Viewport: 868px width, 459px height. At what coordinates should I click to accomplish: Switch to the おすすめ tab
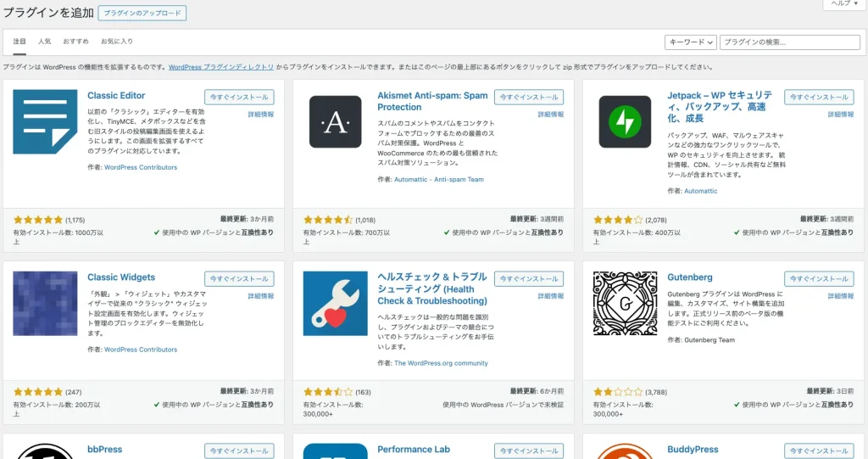click(x=75, y=42)
